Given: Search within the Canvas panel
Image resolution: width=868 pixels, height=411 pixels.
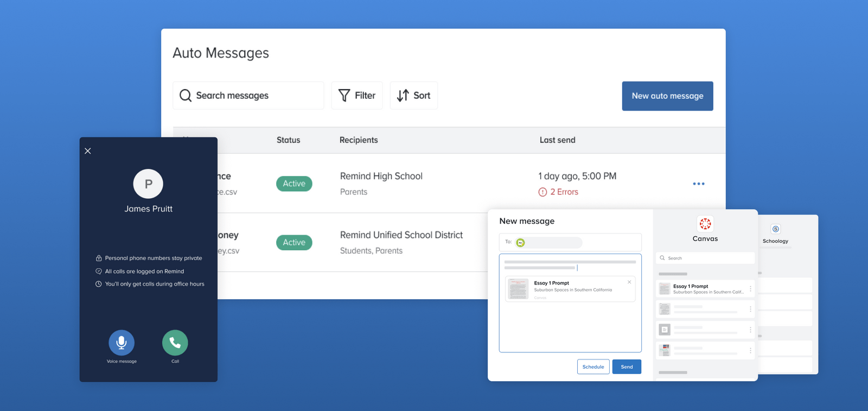Looking at the screenshot, I should tap(705, 258).
